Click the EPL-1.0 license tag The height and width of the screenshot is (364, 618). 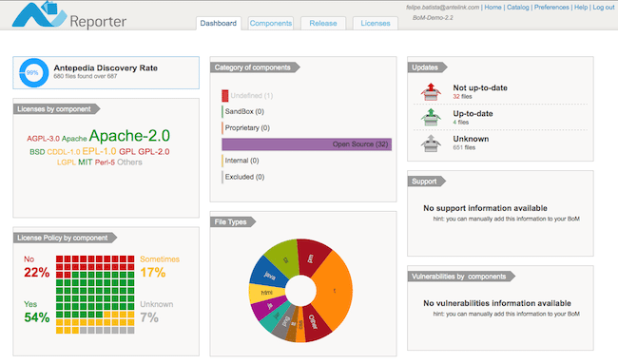click(x=99, y=151)
